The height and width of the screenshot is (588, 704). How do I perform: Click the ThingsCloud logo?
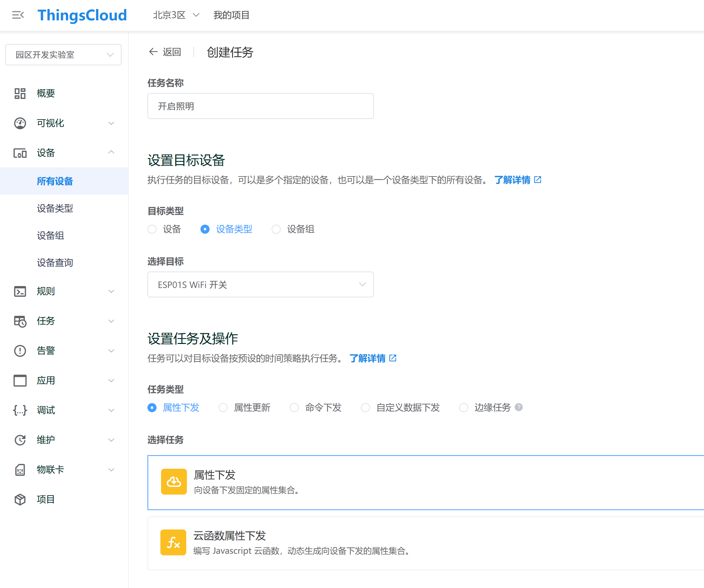click(x=82, y=16)
